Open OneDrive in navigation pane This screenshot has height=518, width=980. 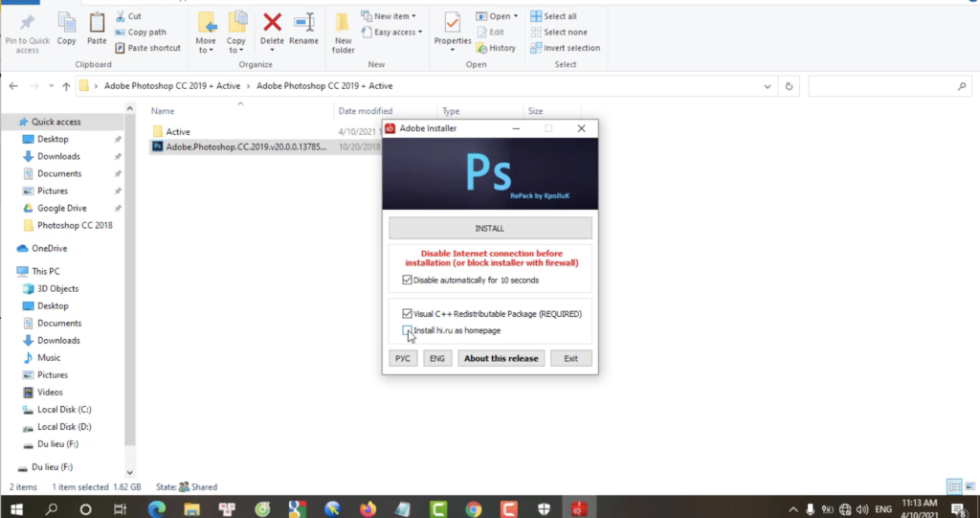click(50, 248)
